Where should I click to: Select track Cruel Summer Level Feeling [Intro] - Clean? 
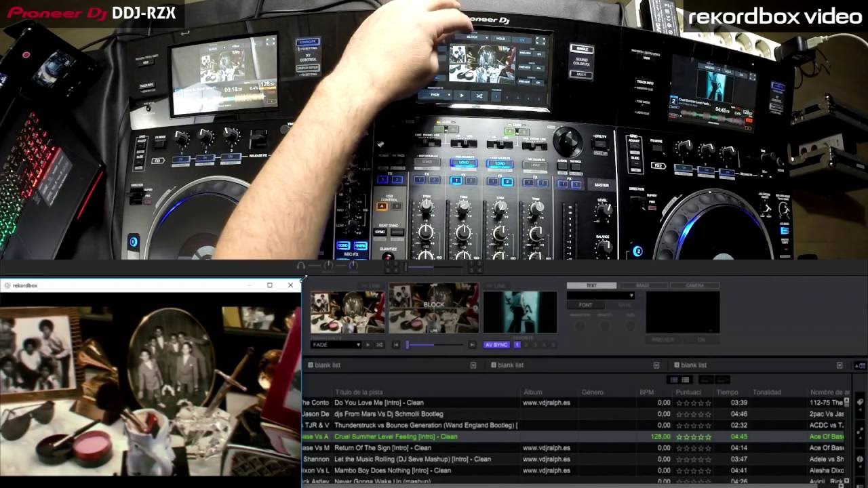(395, 436)
